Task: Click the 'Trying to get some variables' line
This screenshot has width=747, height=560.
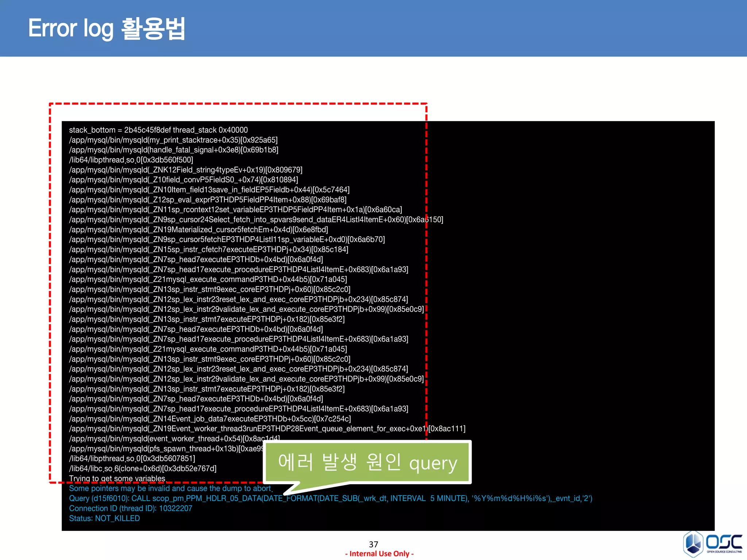Action: [x=117, y=478]
